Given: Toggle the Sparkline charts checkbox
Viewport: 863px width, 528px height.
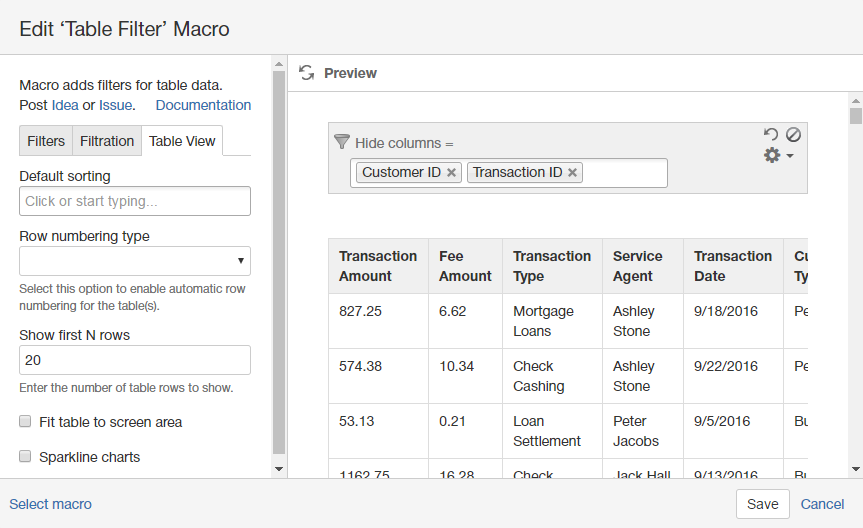Looking at the screenshot, I should [x=25, y=457].
